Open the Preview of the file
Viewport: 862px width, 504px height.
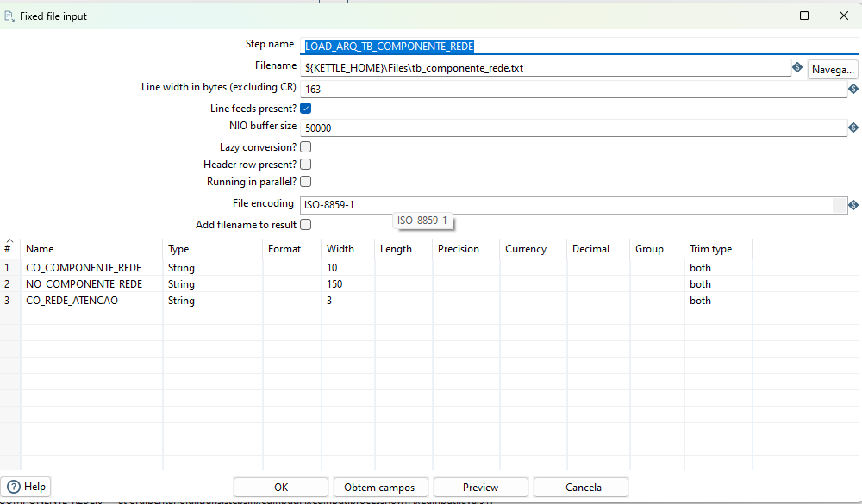tap(480, 488)
